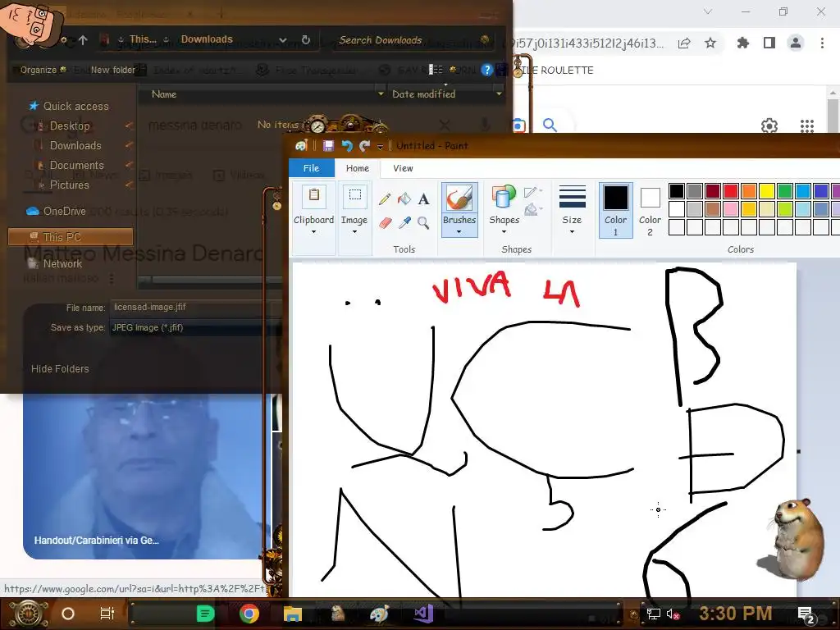The height and width of the screenshot is (630, 840).
Task: Click the File name input field
Action: tap(196, 307)
